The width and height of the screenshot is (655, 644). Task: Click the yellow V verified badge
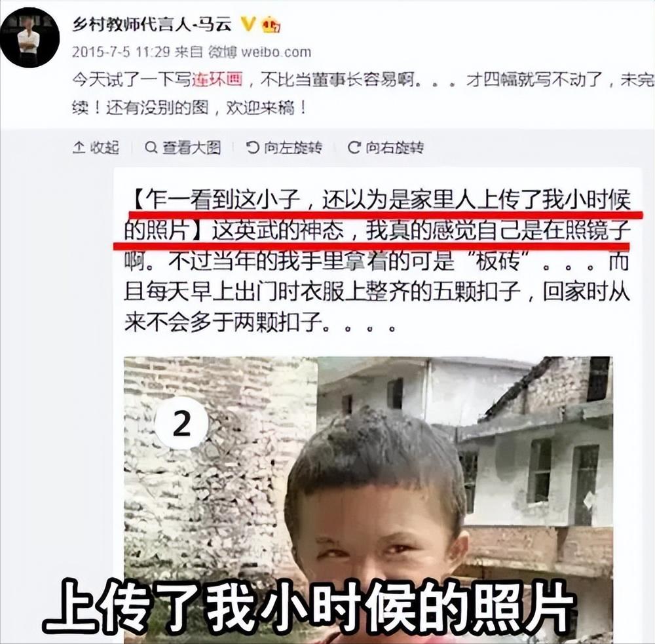click(248, 24)
